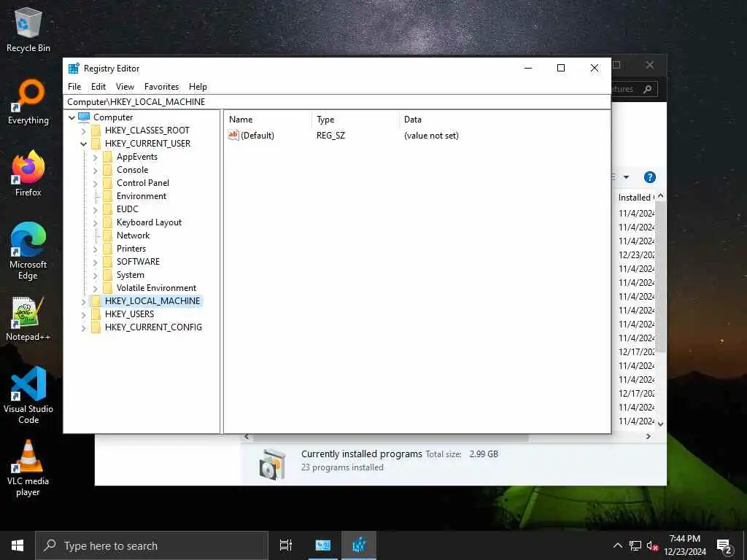Click the registry address bar path
This screenshot has height=560, width=747.
pyautogui.click(x=336, y=102)
